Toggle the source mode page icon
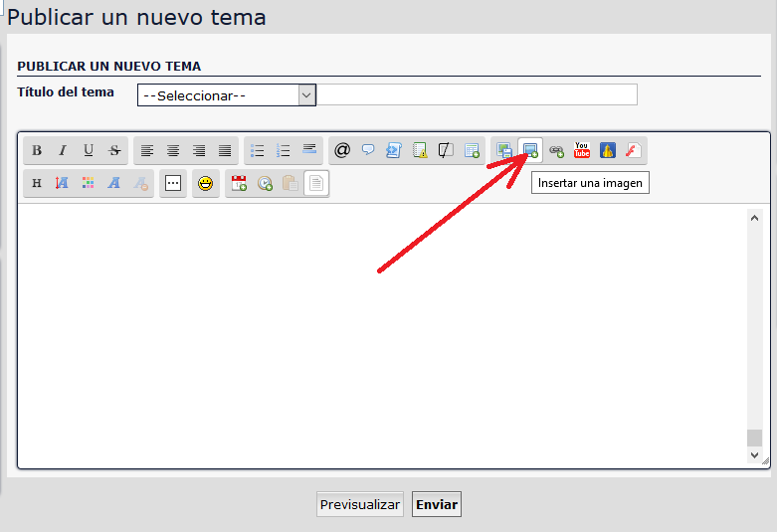777x532 pixels. (x=316, y=183)
